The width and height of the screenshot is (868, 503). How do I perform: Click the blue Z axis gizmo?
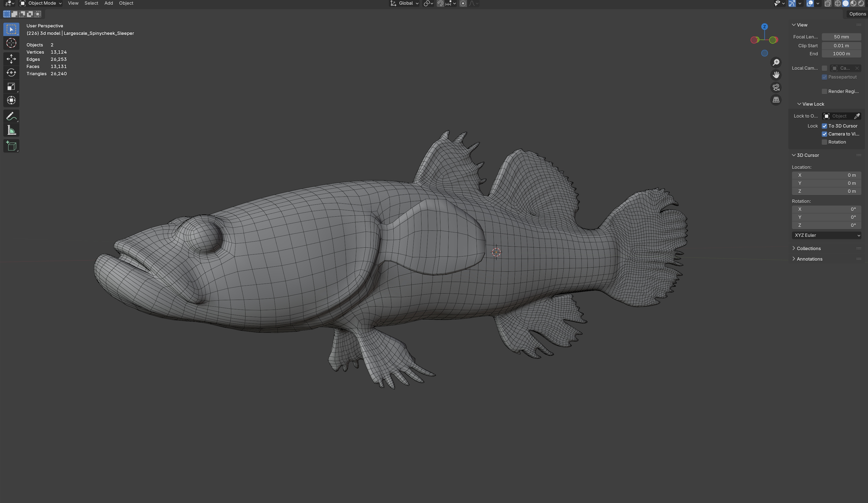coord(764,27)
